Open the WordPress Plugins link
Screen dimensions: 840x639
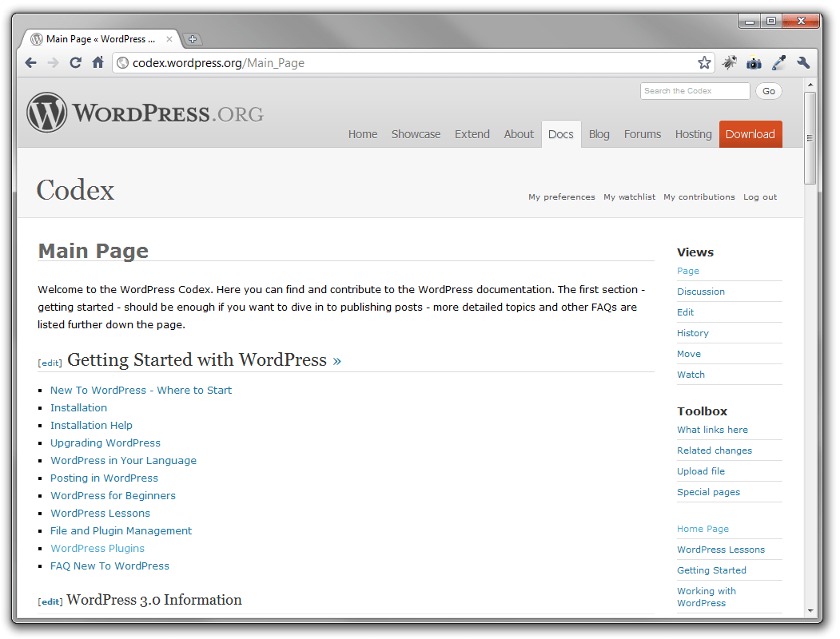[x=98, y=549]
